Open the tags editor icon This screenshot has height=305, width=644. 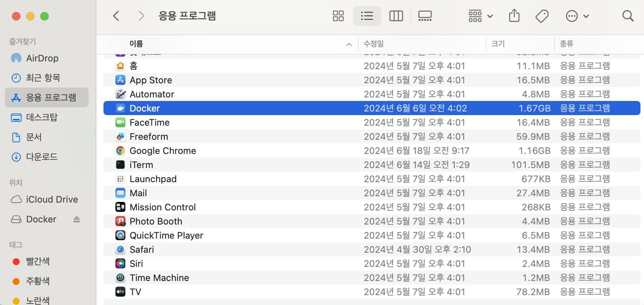[x=542, y=16]
